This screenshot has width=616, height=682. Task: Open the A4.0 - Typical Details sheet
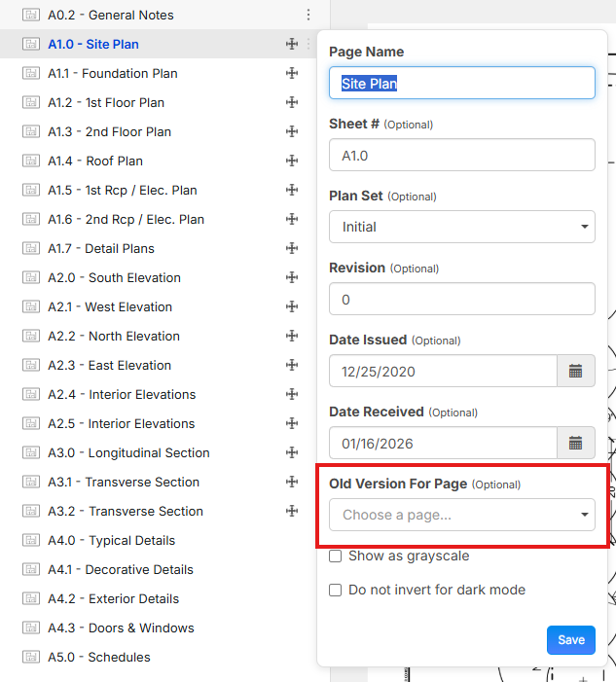[112, 541]
